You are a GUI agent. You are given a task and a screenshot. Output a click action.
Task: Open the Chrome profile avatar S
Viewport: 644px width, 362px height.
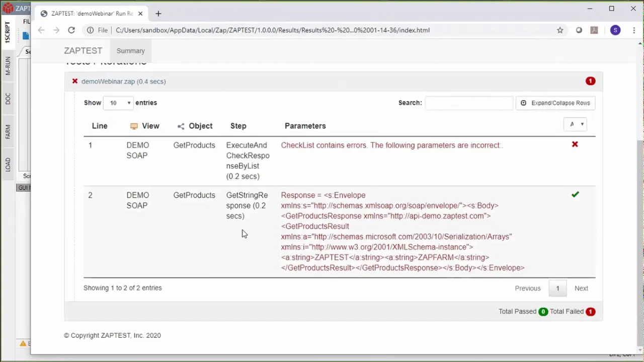(615, 30)
